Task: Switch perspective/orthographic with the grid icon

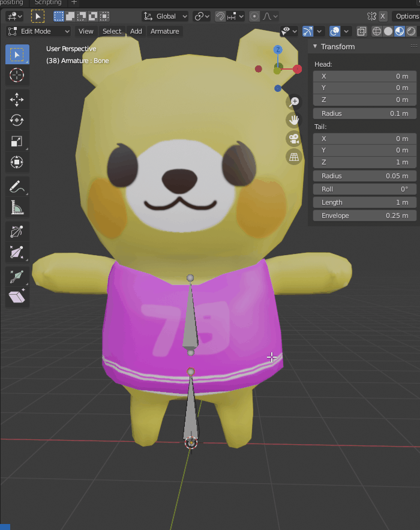Action: 294,157
